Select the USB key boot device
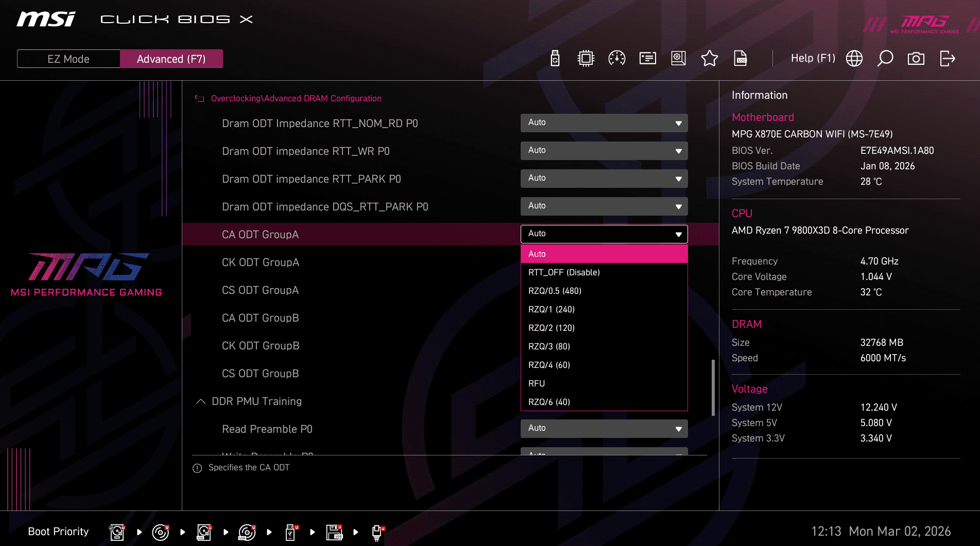The image size is (980, 546). click(291, 532)
